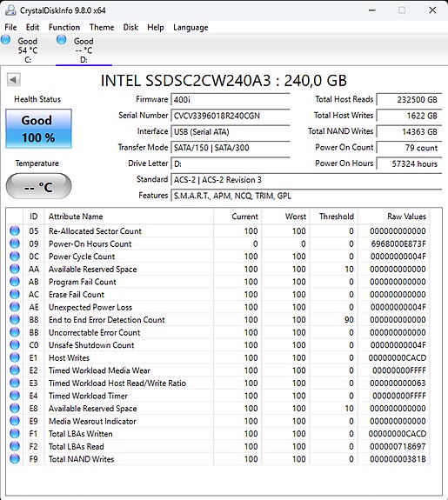Open the Language menu
The image size is (448, 500).
191,28
